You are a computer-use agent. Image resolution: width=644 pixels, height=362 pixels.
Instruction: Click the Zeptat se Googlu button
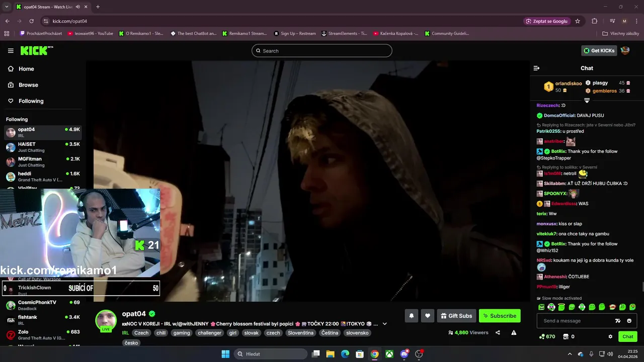click(547, 21)
